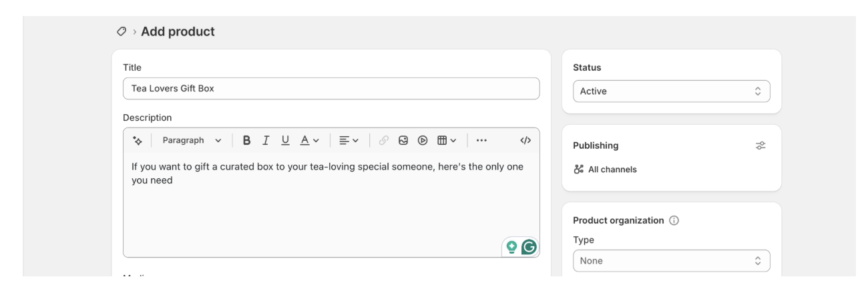868x287 pixels.
Task: Open the Type dropdown set to None
Action: tap(671, 261)
